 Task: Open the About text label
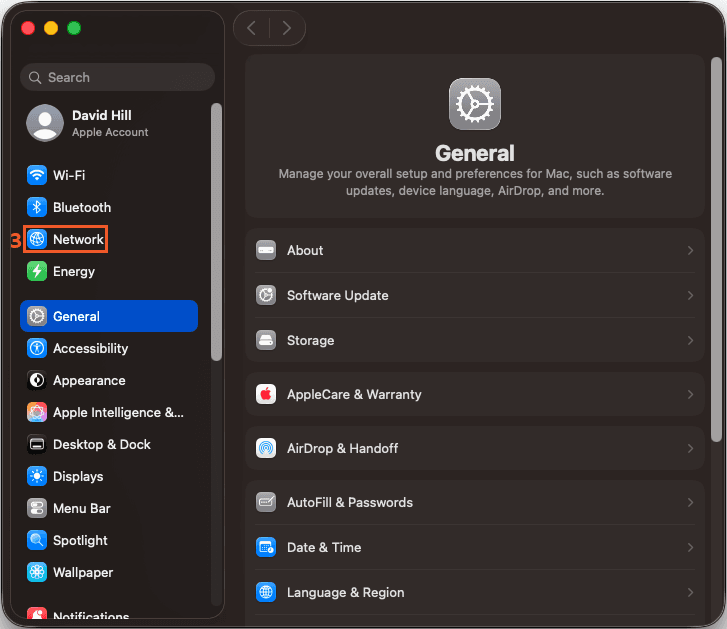coord(305,250)
